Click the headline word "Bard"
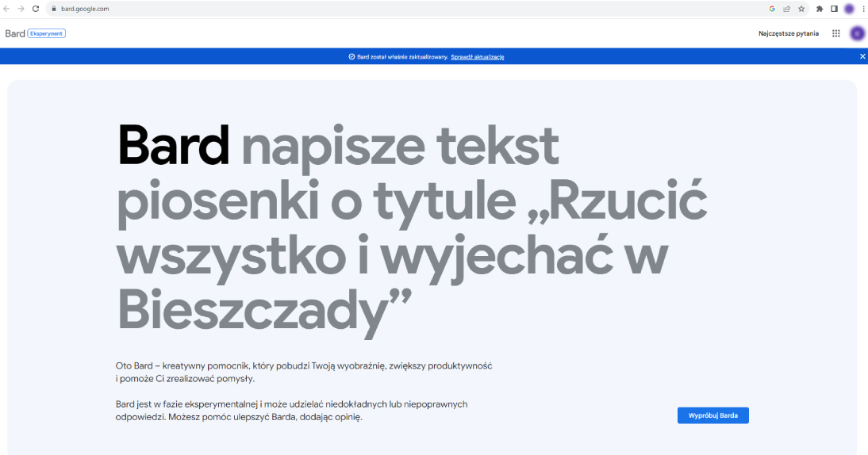 point(173,145)
